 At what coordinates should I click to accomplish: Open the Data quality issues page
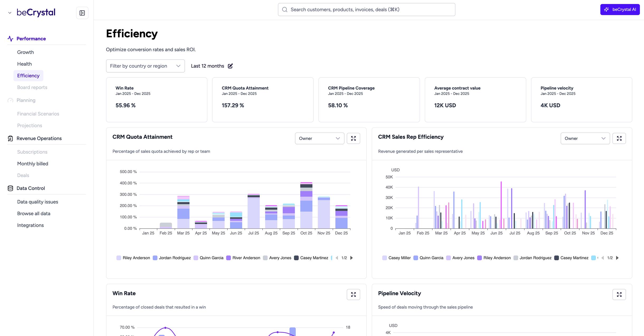point(37,201)
